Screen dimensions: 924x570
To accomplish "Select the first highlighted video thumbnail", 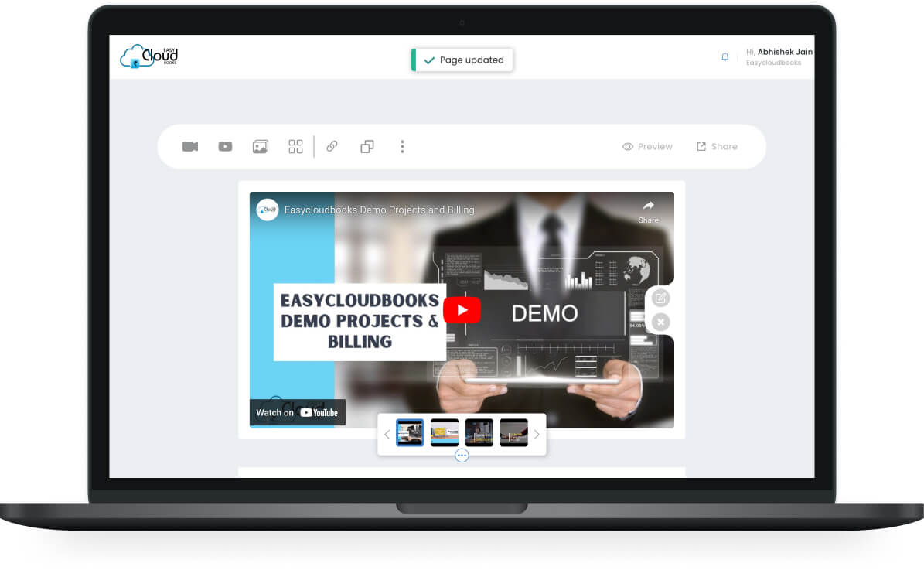I will coord(410,432).
